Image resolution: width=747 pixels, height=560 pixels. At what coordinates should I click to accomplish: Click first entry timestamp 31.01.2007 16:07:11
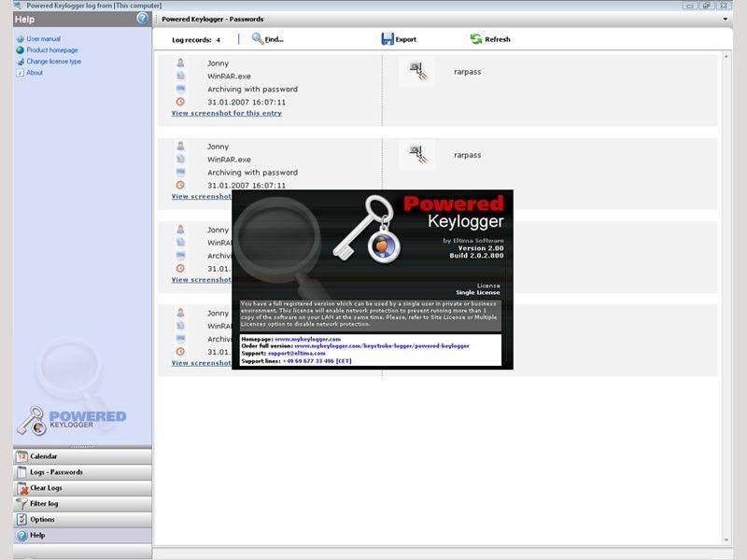point(247,102)
